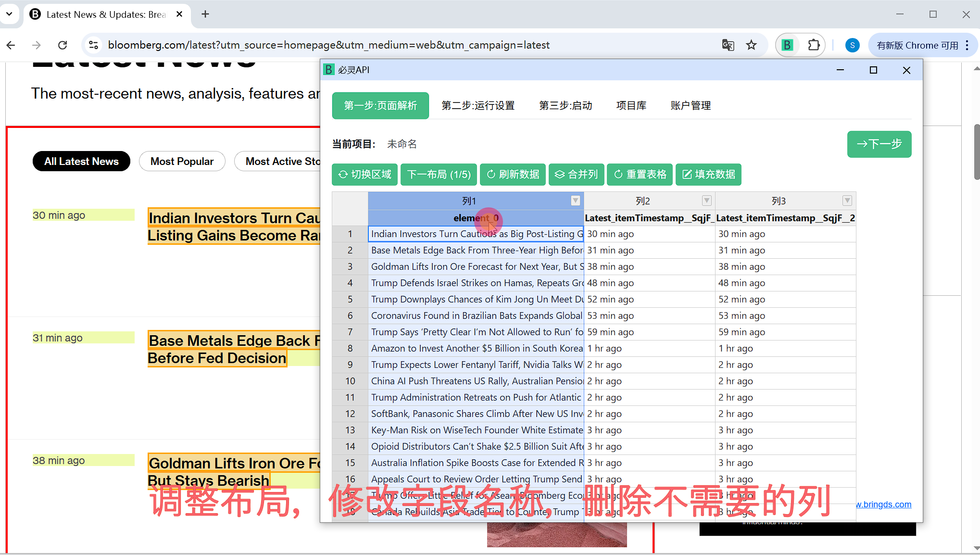The width and height of the screenshot is (980, 555).
Task: Click the →下一步 button
Action: 879,144
